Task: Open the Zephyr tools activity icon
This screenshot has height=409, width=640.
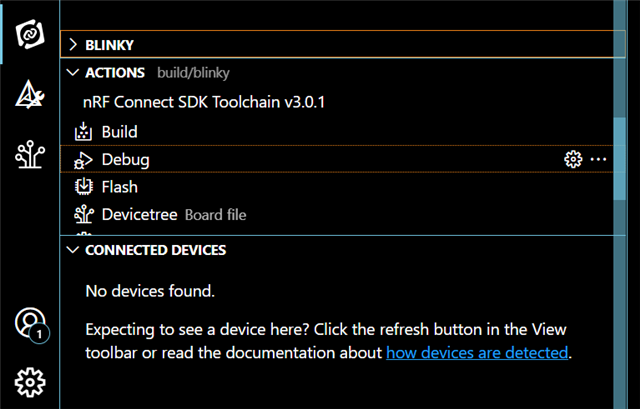Action: click(x=29, y=94)
